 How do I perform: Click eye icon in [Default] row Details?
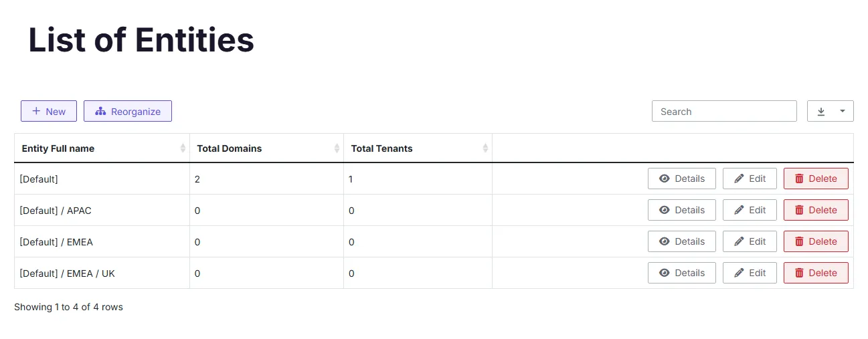coord(665,179)
